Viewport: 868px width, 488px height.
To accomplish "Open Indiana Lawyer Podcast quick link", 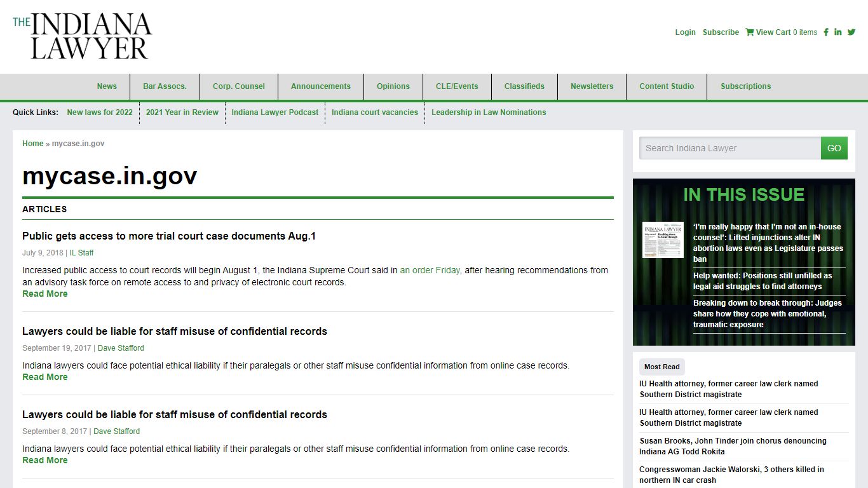I will pyautogui.click(x=275, y=112).
